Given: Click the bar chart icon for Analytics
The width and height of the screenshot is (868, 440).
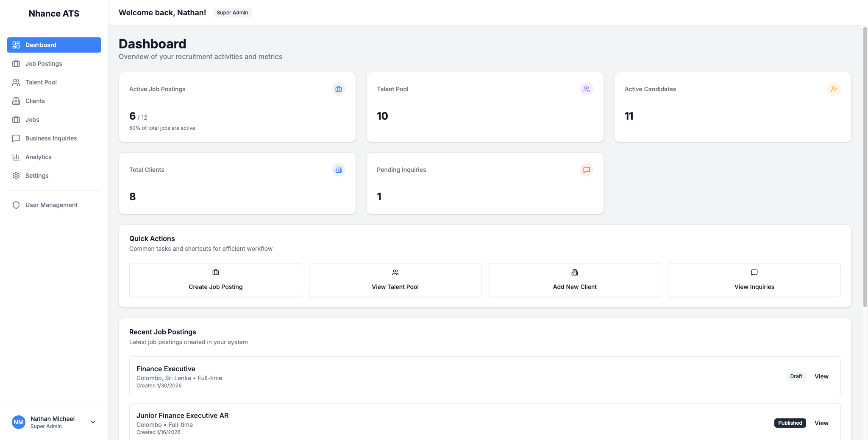Looking at the screenshot, I should (16, 157).
